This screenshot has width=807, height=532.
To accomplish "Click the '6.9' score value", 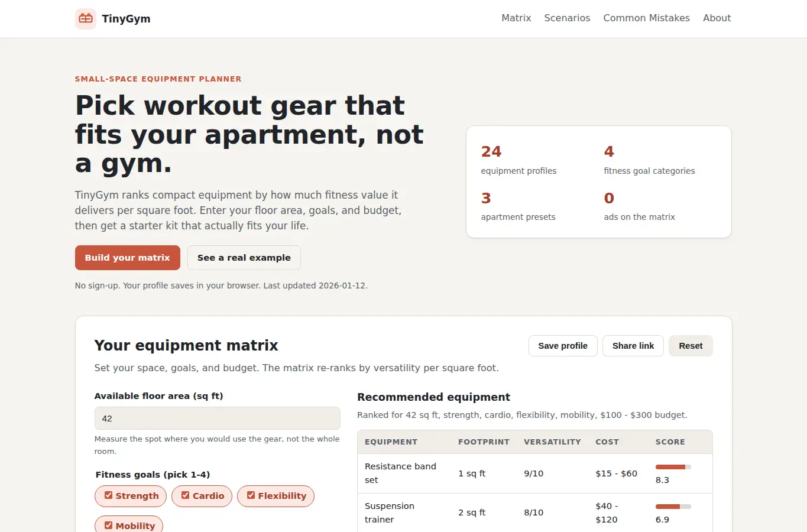I will tap(662, 520).
